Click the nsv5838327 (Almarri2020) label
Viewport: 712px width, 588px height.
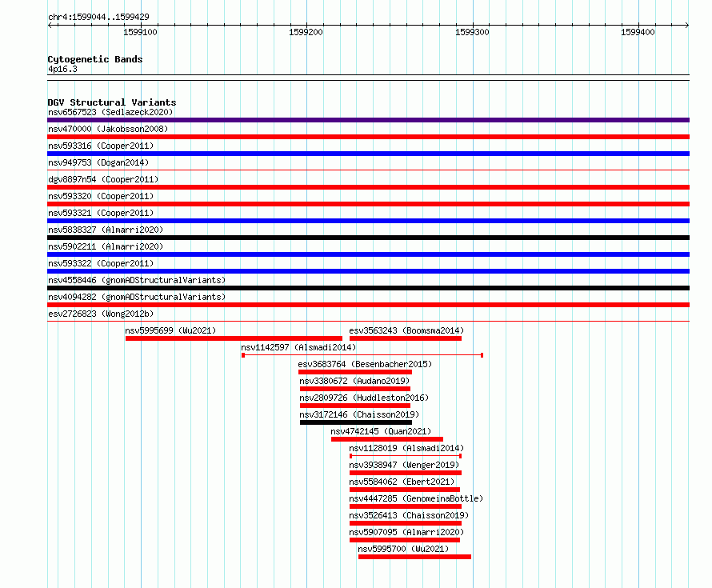pos(106,230)
